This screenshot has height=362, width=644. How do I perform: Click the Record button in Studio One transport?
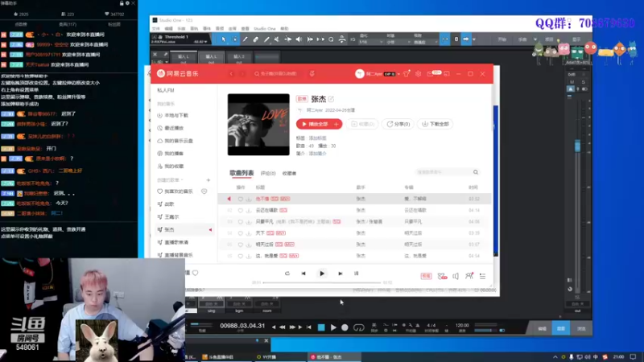(345, 327)
